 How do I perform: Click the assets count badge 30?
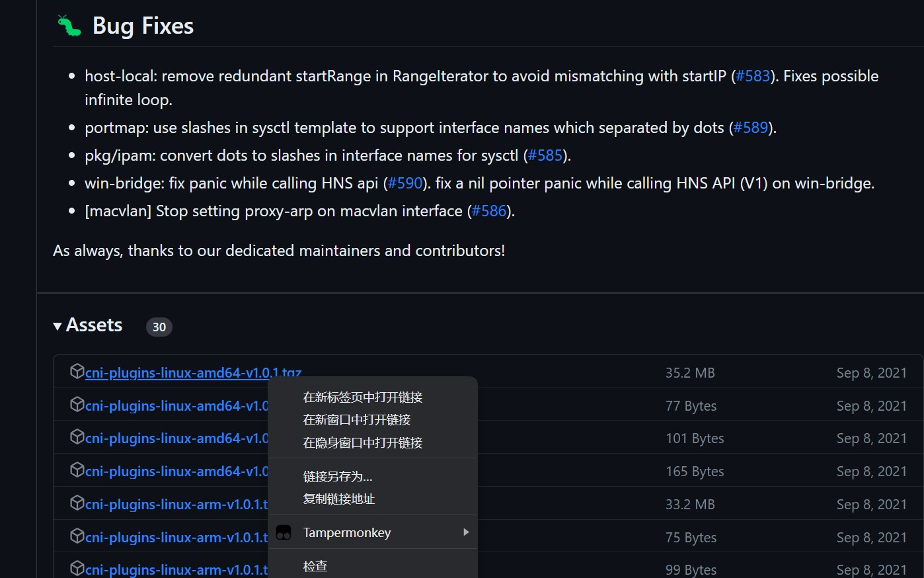[159, 327]
